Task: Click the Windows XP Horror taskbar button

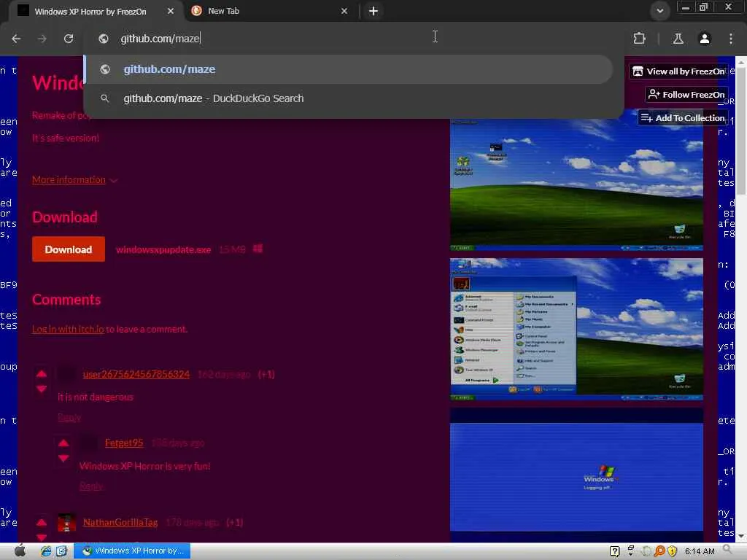Action: [x=132, y=551]
